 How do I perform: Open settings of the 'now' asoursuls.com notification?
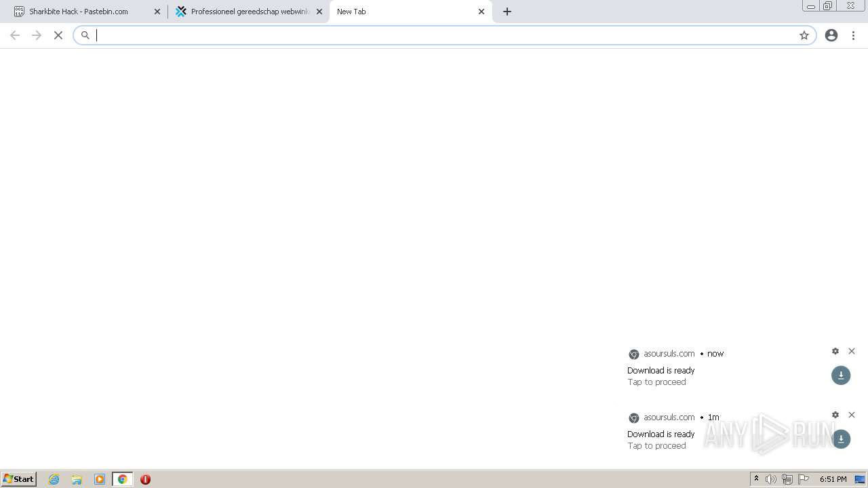click(x=835, y=351)
